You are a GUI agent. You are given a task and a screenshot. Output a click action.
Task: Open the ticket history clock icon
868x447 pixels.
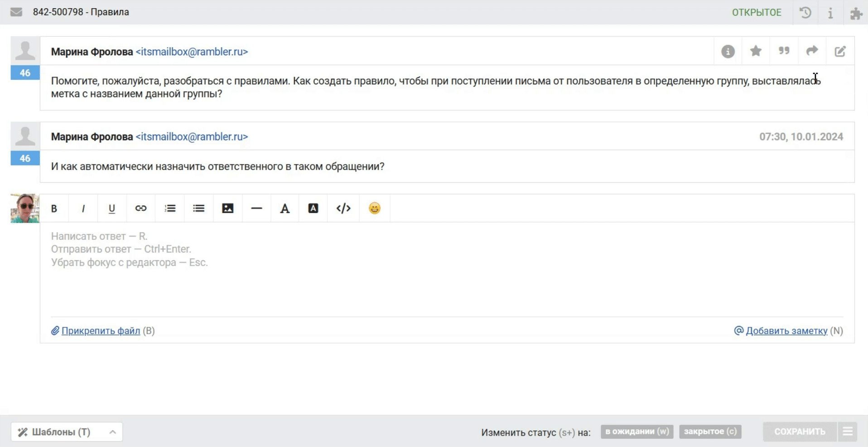point(805,12)
